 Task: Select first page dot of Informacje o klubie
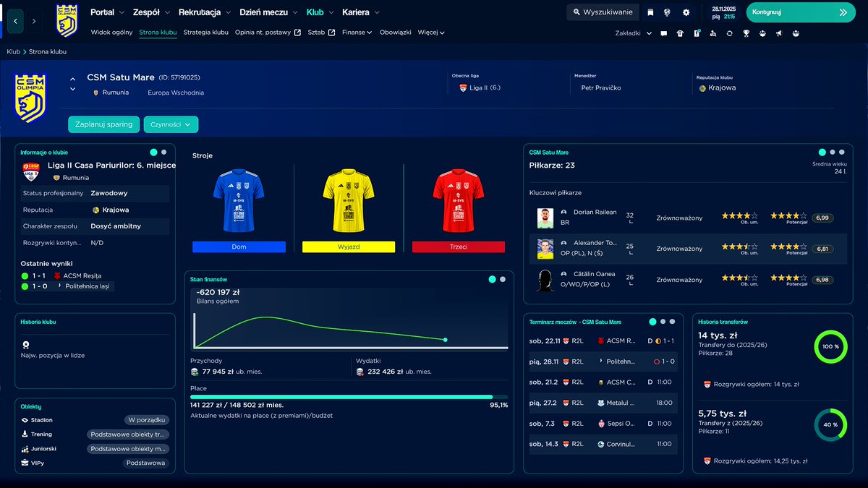153,153
